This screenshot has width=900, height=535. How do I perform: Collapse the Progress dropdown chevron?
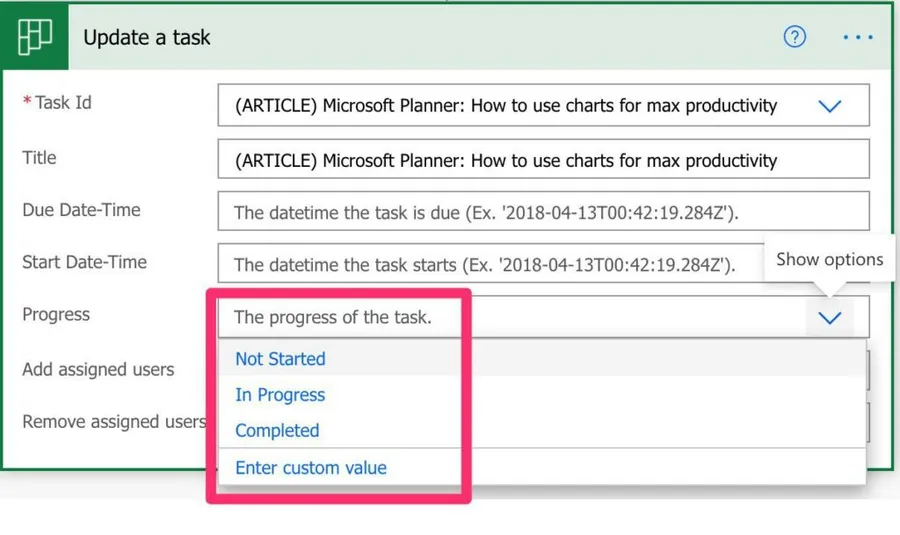coord(829,318)
